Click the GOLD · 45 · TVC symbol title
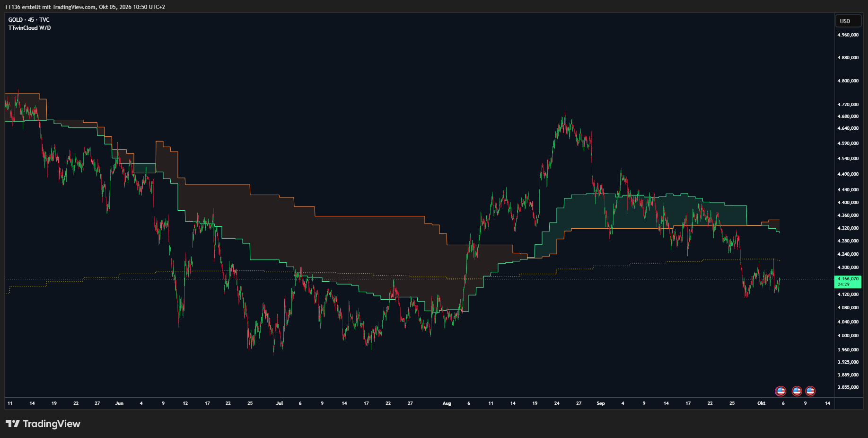Screen dimensions: 868x438 (29, 20)
